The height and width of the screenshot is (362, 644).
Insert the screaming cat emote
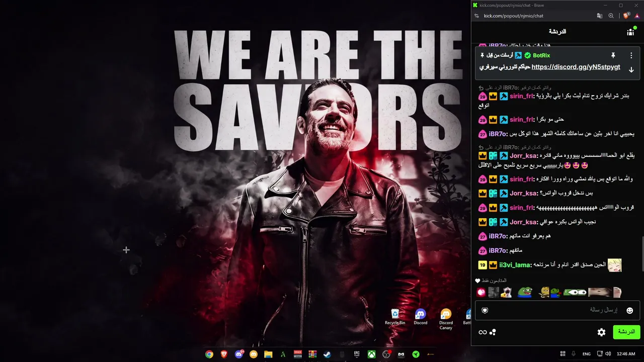point(506,292)
